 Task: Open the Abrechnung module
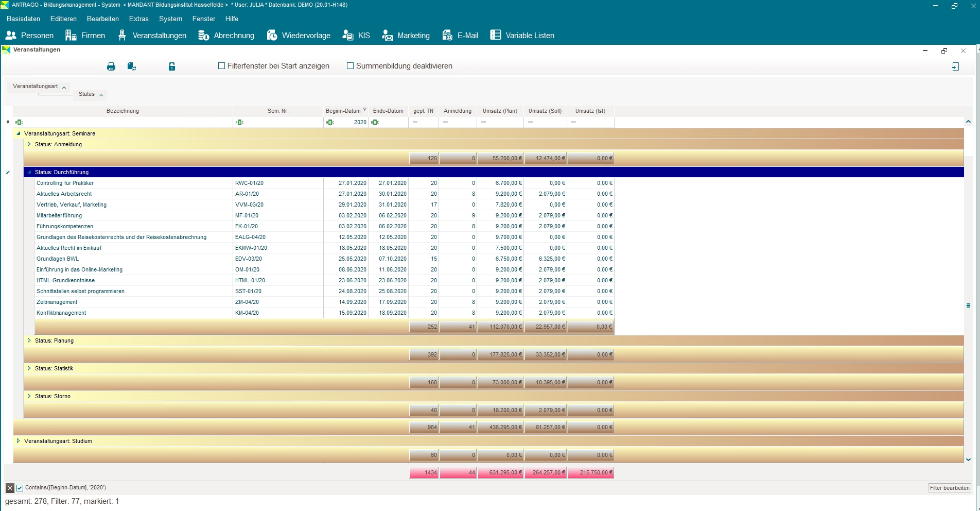click(x=226, y=36)
